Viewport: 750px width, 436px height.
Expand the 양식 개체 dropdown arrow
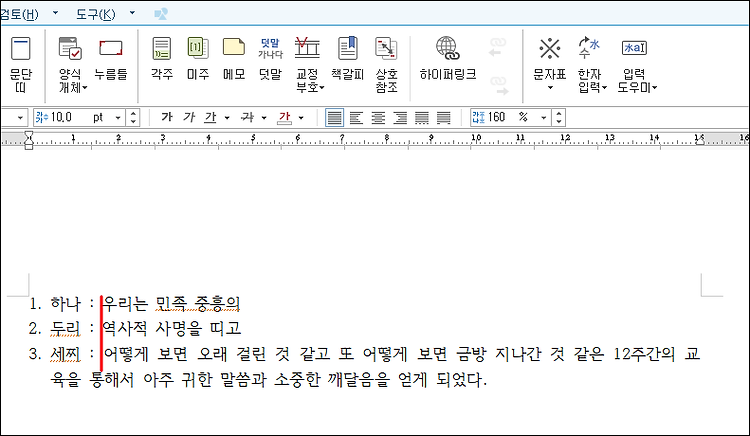[85, 87]
